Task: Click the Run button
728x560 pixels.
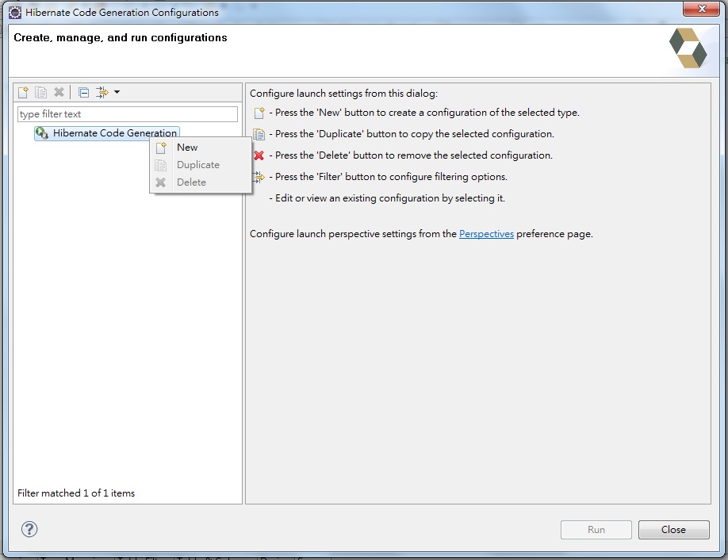Action: [596, 530]
